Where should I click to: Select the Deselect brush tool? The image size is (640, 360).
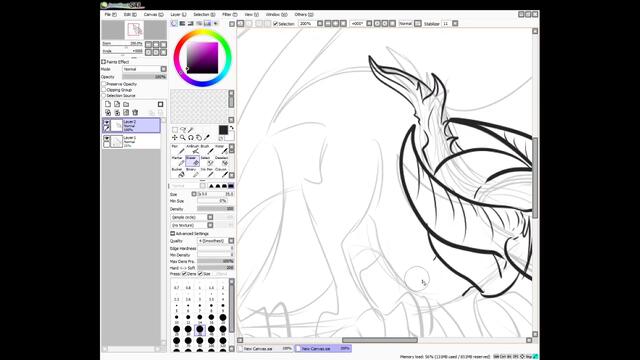click(221, 161)
